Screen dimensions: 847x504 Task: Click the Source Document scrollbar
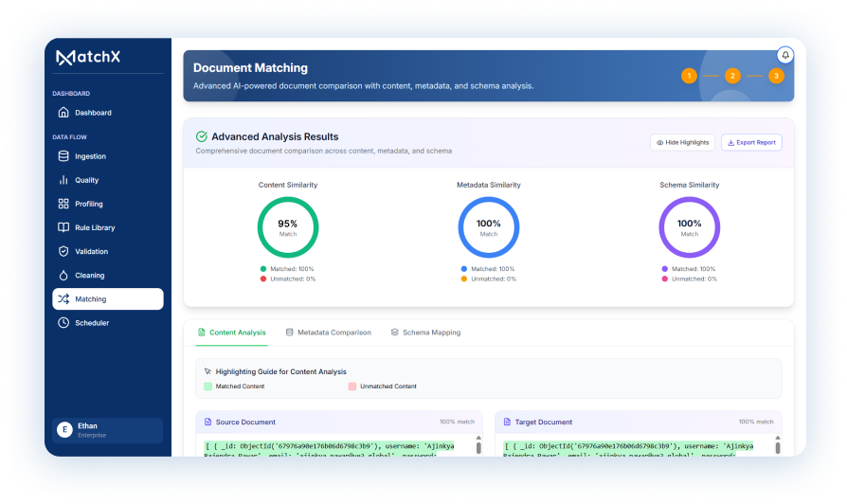(x=478, y=448)
